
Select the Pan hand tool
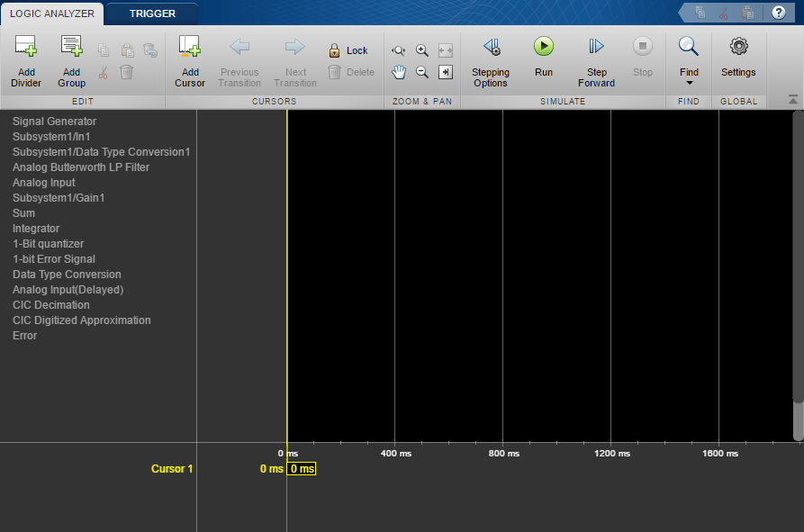point(399,72)
